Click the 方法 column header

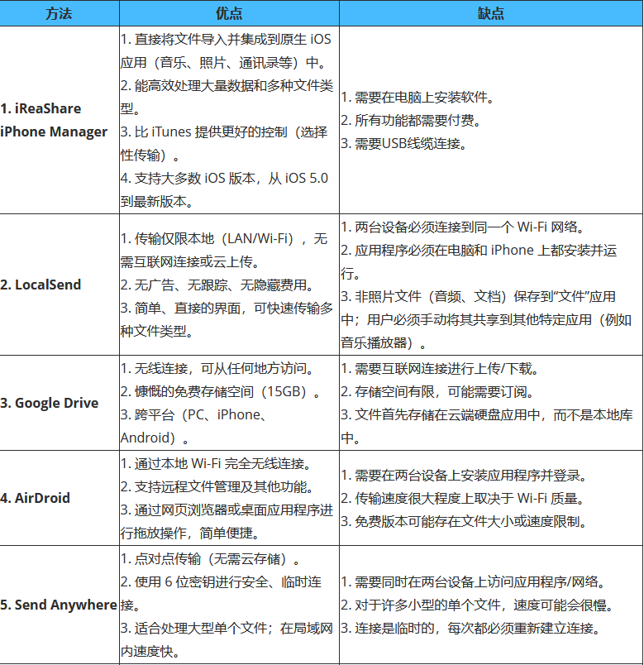(60, 13)
